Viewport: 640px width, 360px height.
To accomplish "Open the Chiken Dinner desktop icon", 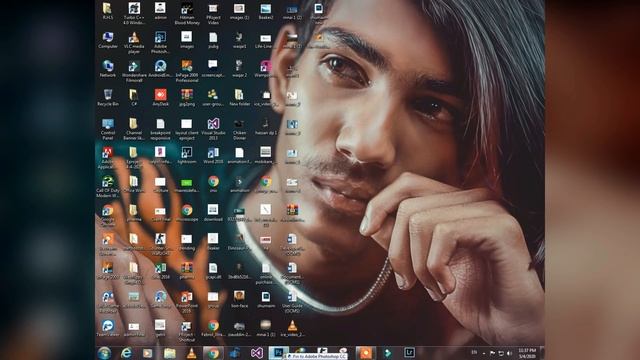I will (x=239, y=129).
